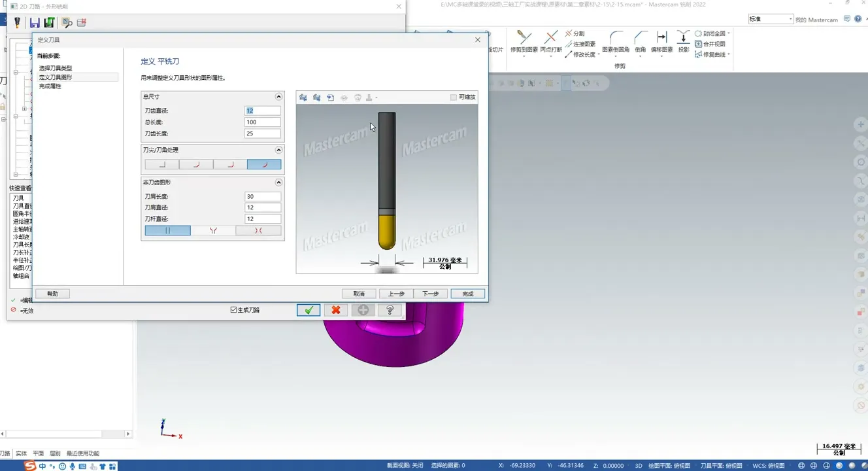Collapse the 非刀齿图形 section
The width and height of the screenshot is (868, 471).
[x=278, y=183]
